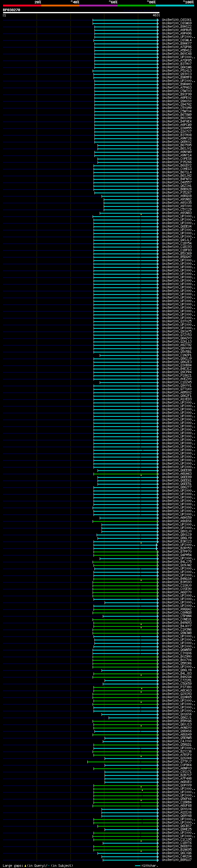Select the UniRef100_B4FHE4 label
Viewport: 197px width, 868px height.
point(177,121)
